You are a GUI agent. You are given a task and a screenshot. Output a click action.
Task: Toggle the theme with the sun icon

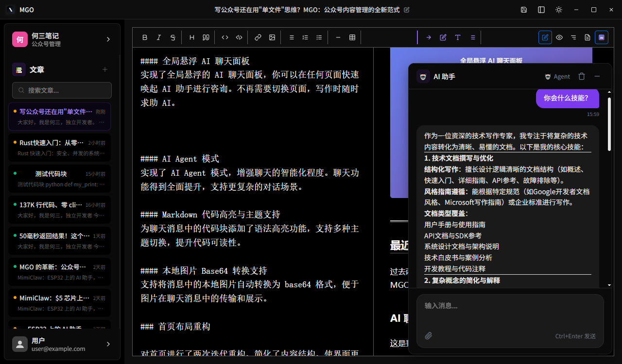tap(559, 9)
